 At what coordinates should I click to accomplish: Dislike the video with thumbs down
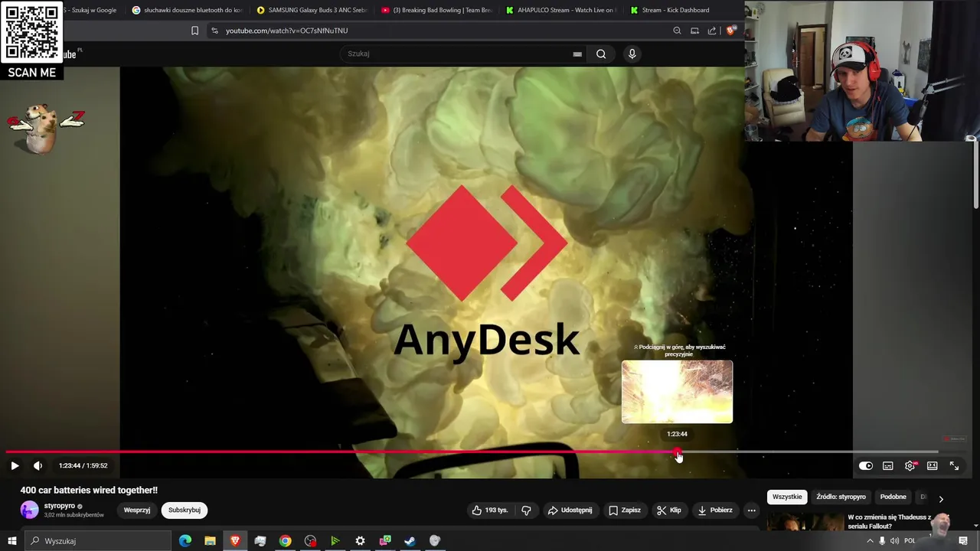527,510
